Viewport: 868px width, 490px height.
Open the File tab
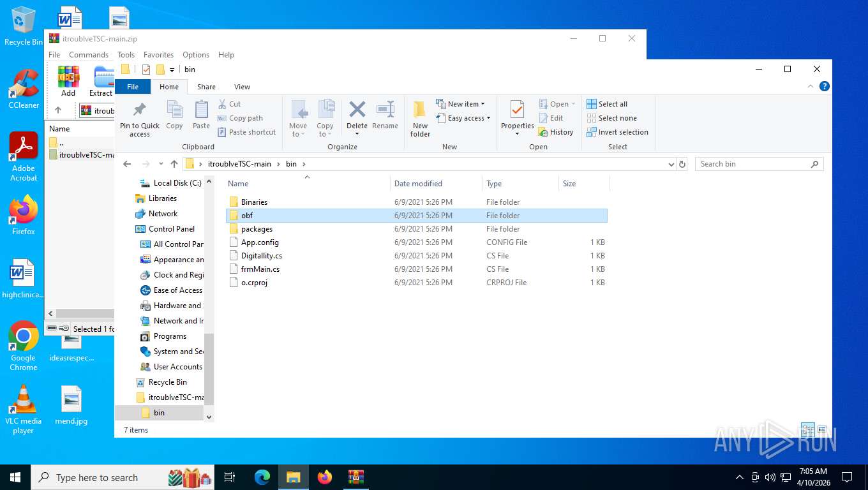(x=133, y=87)
